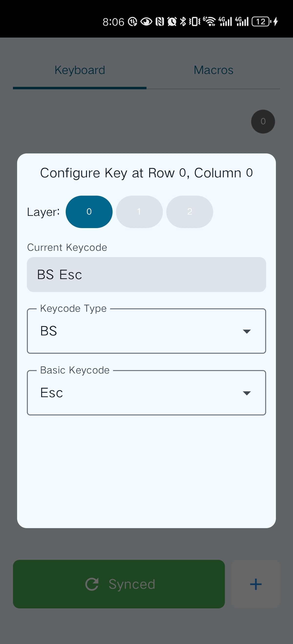Screen dimensions: 293x644
Task: Switch to Layer 1 chip
Action: click(x=139, y=212)
